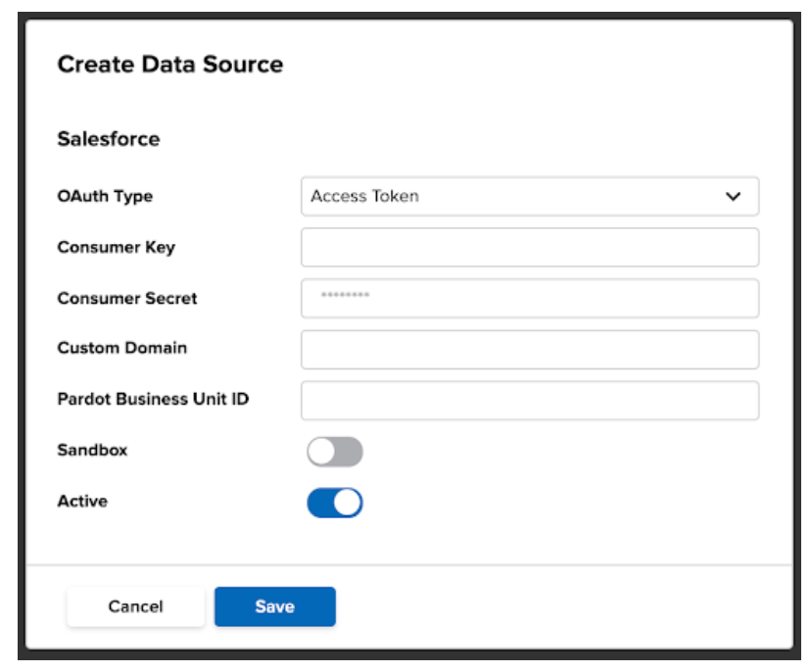Click the chevron arrow in OAuth Type
The height and width of the screenshot is (672, 811).
pyautogui.click(x=733, y=197)
